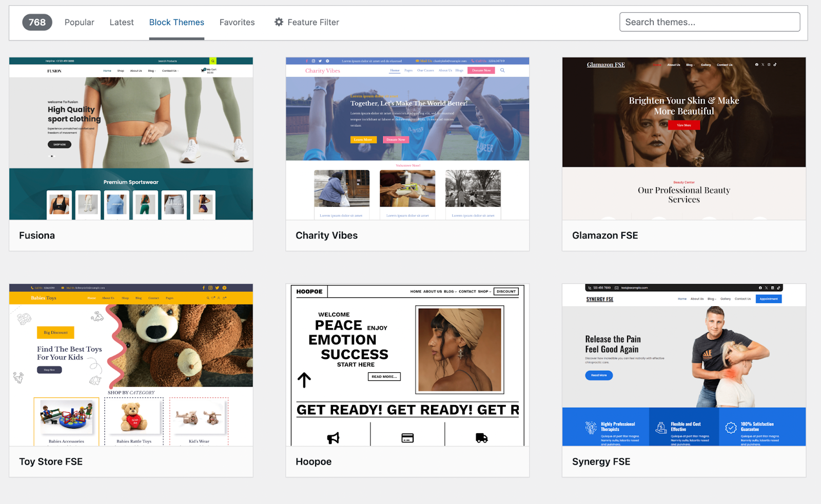Open My Cart icon in the Fusiona preview
The height and width of the screenshot is (504, 821).
[203, 70]
